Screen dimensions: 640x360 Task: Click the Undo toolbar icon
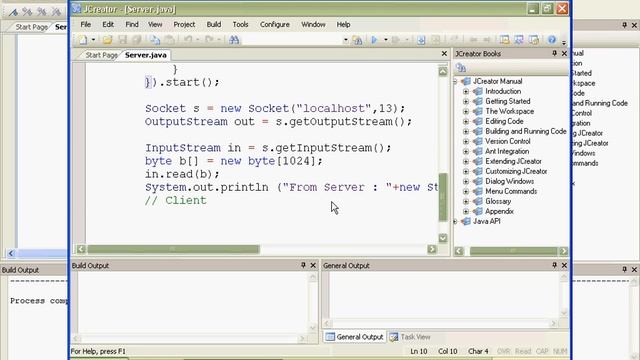click(188, 40)
